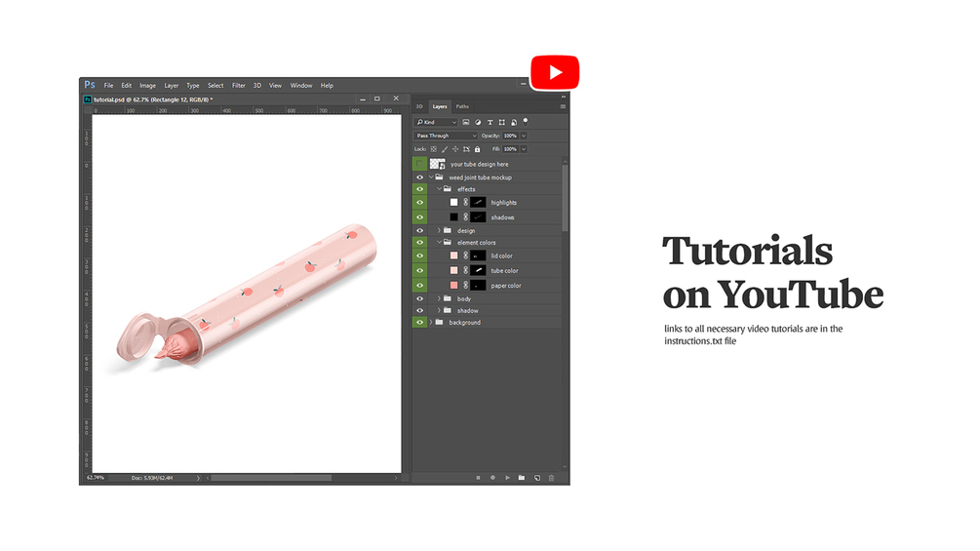Hide the lid color layer
Screen dimensions: 980x551
click(419, 256)
